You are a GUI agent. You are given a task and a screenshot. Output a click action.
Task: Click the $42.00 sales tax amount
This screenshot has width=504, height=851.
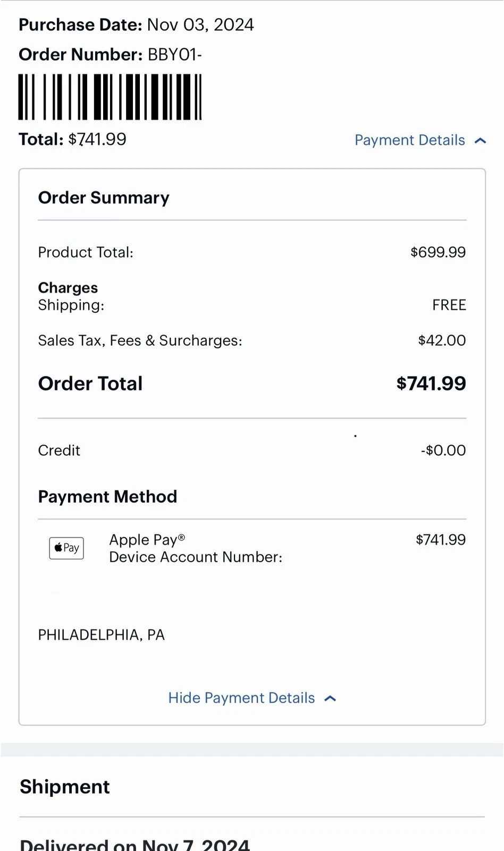point(442,340)
